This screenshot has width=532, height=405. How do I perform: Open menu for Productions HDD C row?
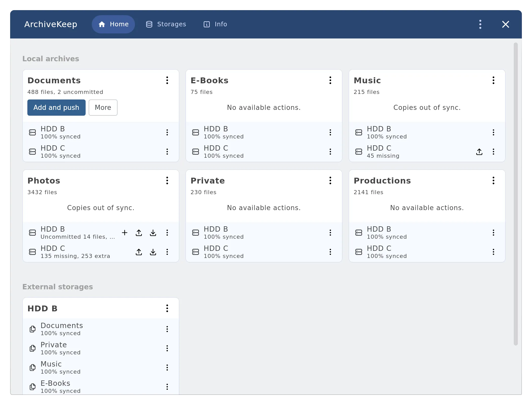pyautogui.click(x=493, y=252)
